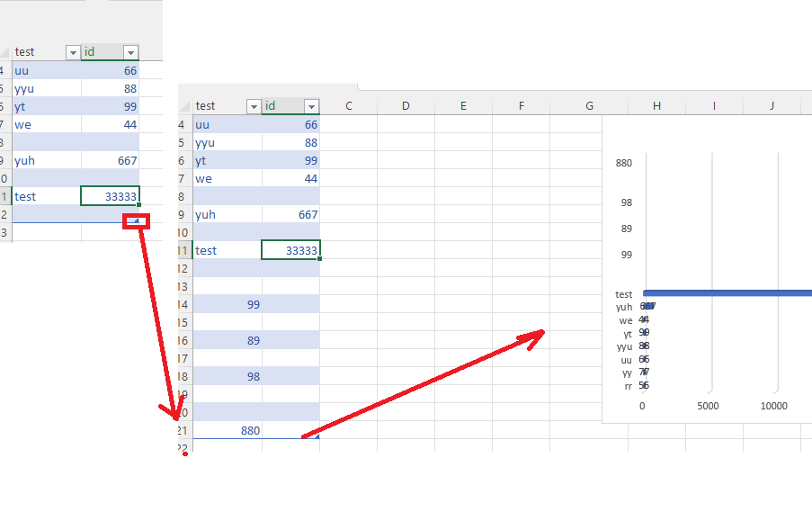Click the table resize handle in the small table
This screenshot has height=512, width=812.
pyautogui.click(x=137, y=220)
